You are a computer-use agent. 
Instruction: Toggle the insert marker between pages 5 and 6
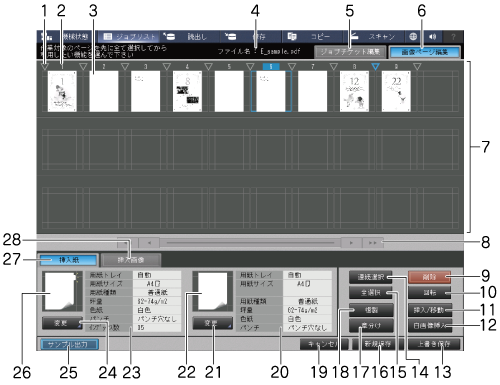point(250,67)
